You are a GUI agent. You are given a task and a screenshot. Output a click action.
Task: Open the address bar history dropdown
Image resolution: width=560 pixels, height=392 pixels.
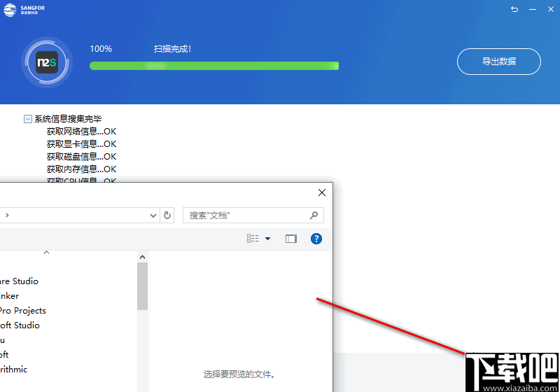[153, 216]
